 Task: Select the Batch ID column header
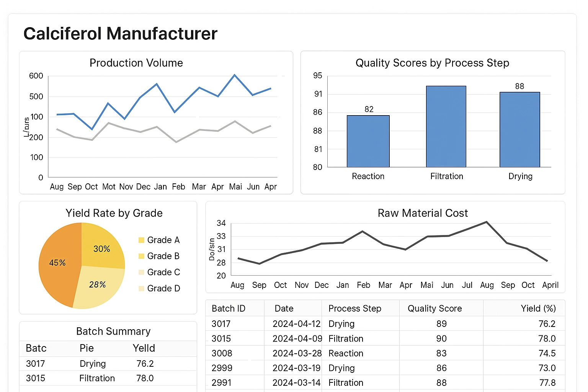[228, 308]
